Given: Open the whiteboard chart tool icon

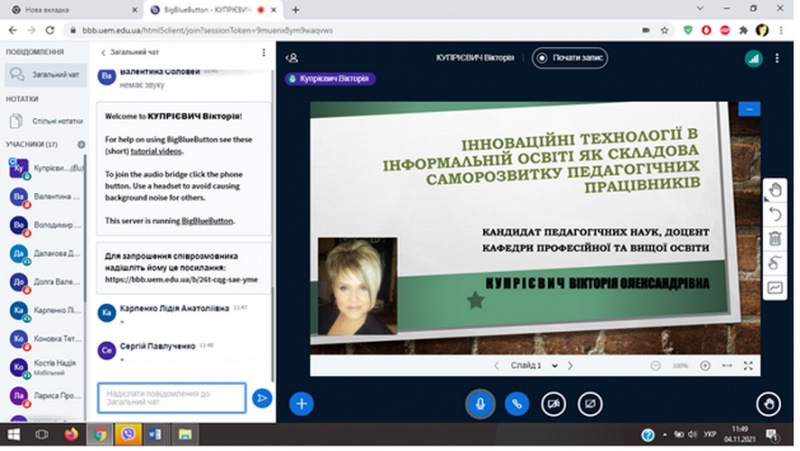Looking at the screenshot, I should [x=774, y=287].
